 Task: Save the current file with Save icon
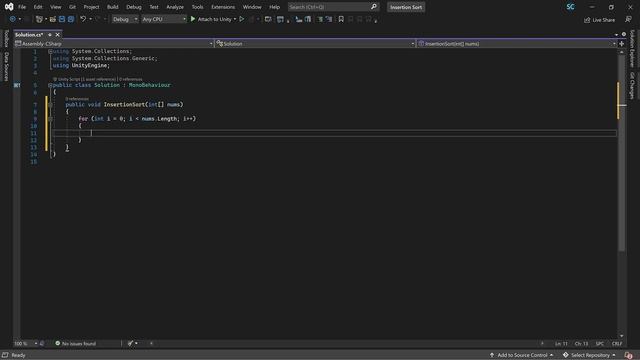(x=62, y=19)
